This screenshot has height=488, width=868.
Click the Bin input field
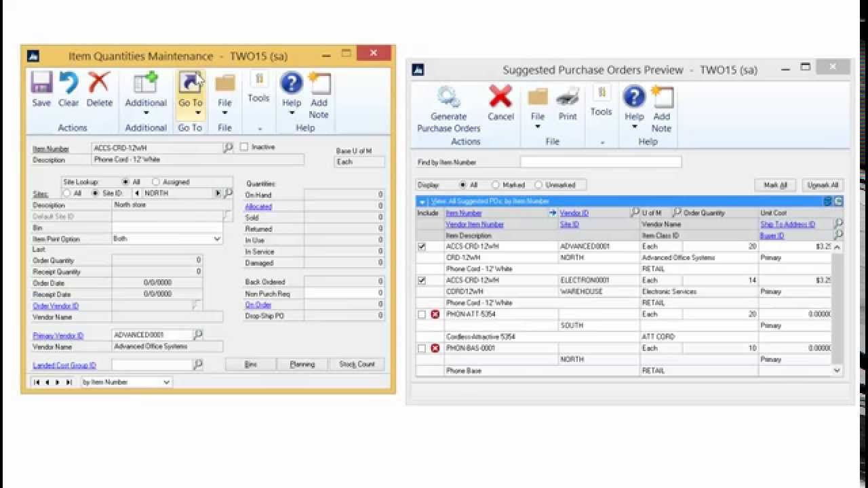(167, 228)
